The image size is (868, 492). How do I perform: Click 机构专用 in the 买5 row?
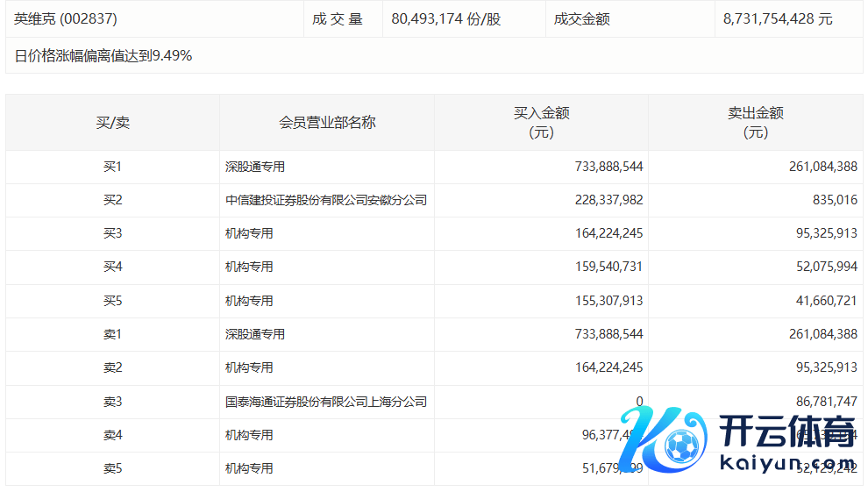click(249, 301)
